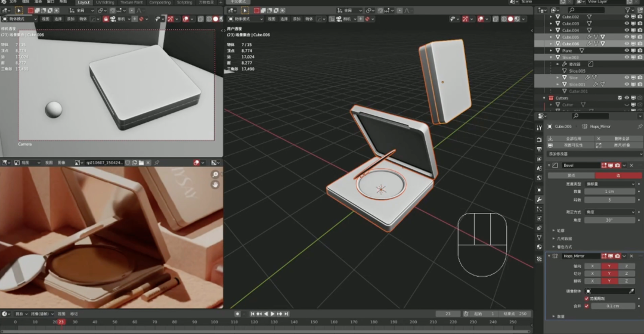
Task: Click the outliner filter funnel icon
Action: [x=628, y=10]
